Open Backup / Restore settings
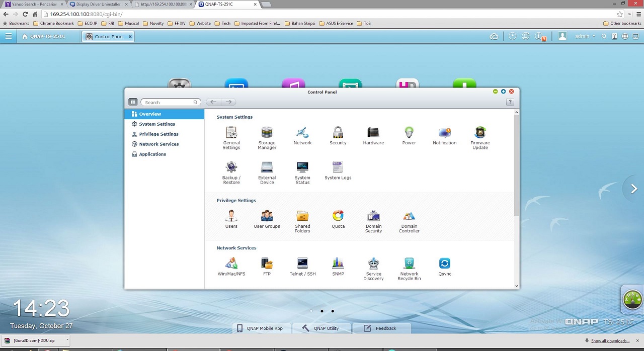 231,172
